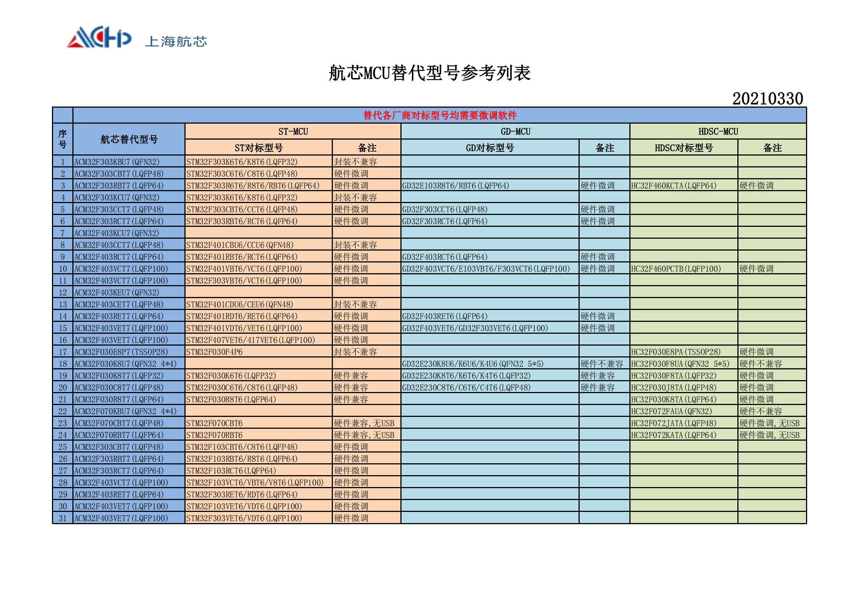Select cell GD32F403VET6/GD32F303VET6(LQFP100)
This screenshot has height=614, width=868.
tap(490, 328)
